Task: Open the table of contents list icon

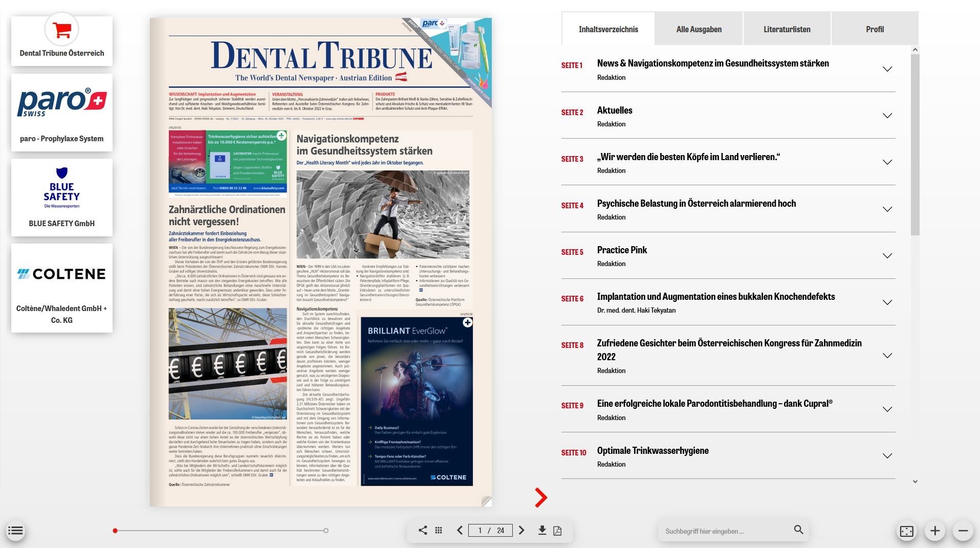Action: [16, 531]
